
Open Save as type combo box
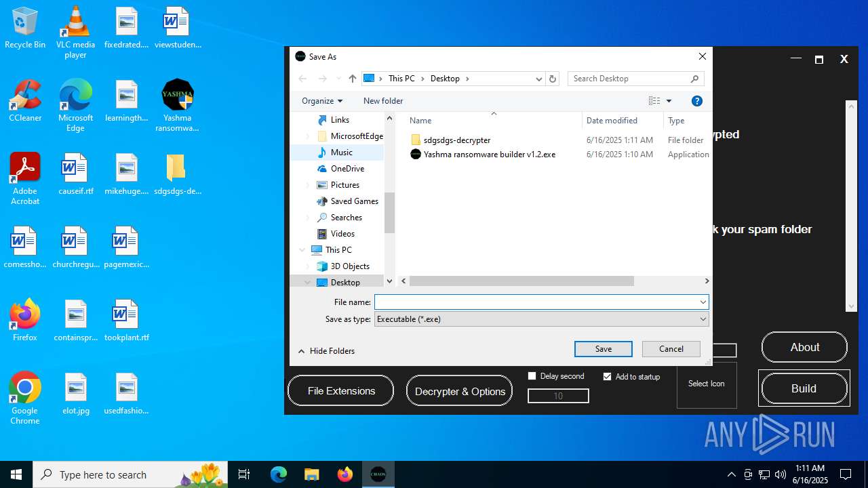[x=541, y=319]
